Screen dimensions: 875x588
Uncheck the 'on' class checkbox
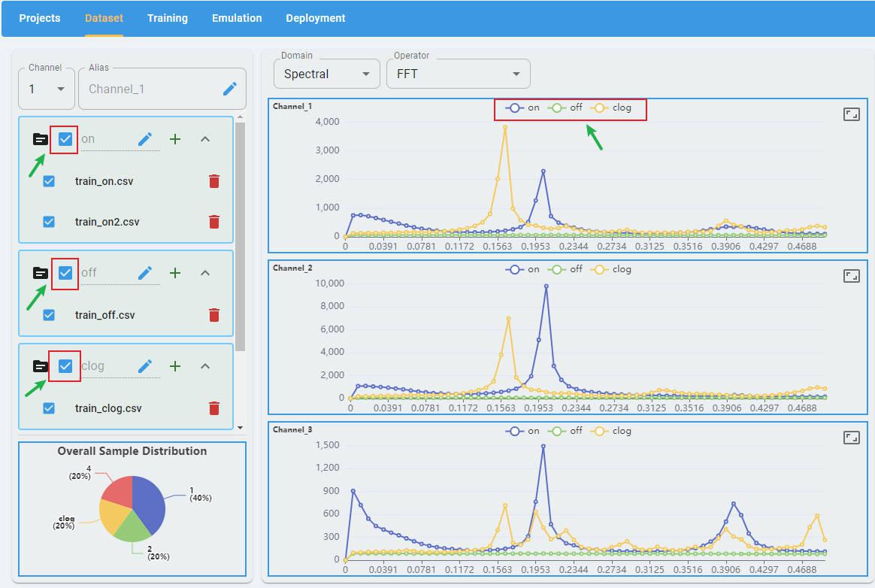(x=65, y=139)
